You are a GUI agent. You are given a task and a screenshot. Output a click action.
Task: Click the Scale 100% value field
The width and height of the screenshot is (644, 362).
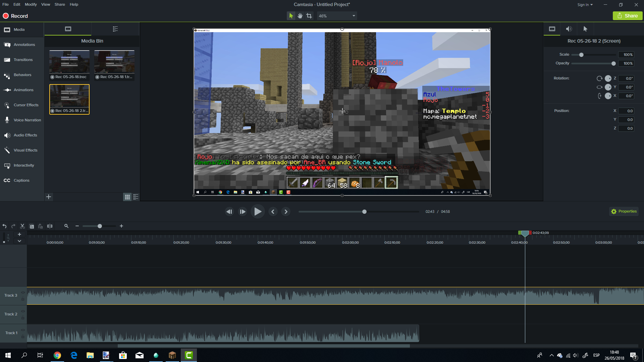tap(626, 55)
